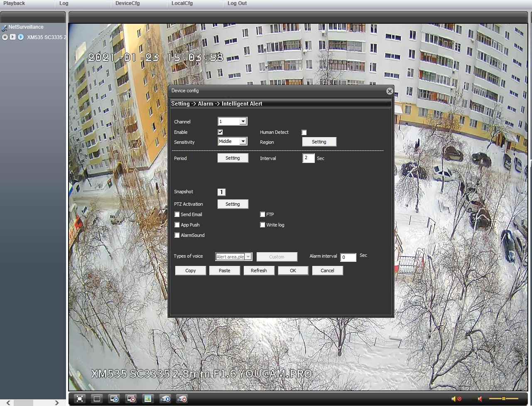Close the Device config dialog
The height and width of the screenshot is (406, 532).
click(x=389, y=91)
